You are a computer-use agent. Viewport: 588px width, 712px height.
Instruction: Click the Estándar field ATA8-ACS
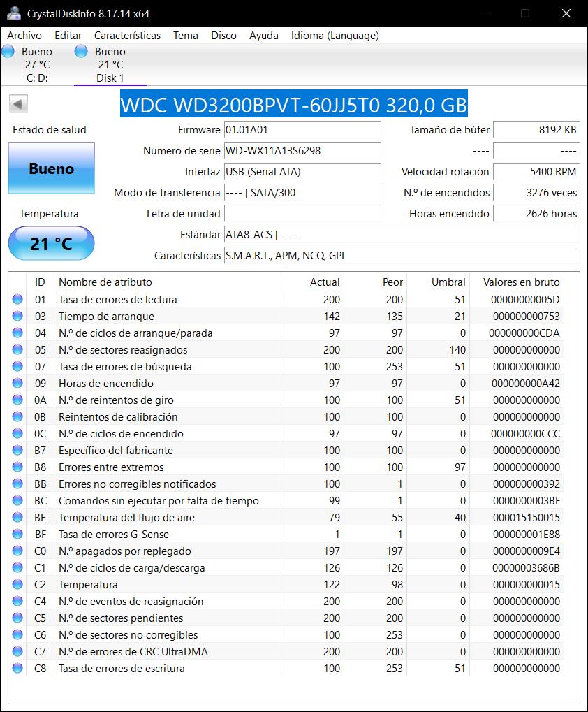point(402,235)
